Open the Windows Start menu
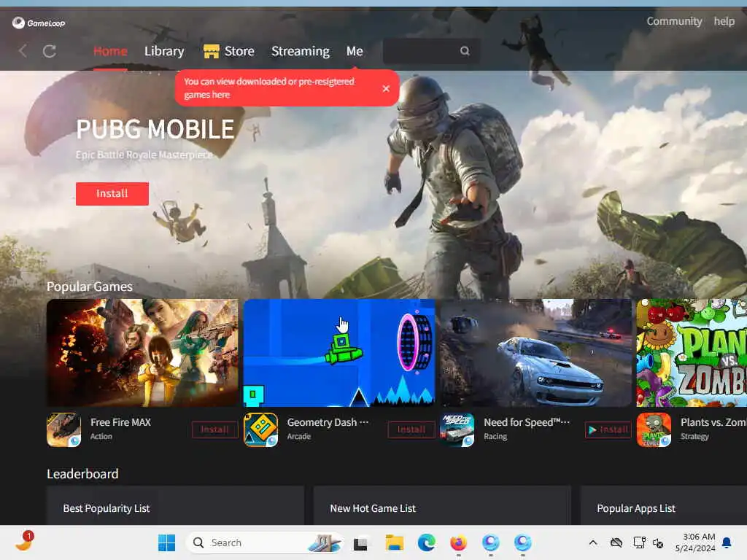This screenshot has width=747, height=560. click(x=167, y=542)
